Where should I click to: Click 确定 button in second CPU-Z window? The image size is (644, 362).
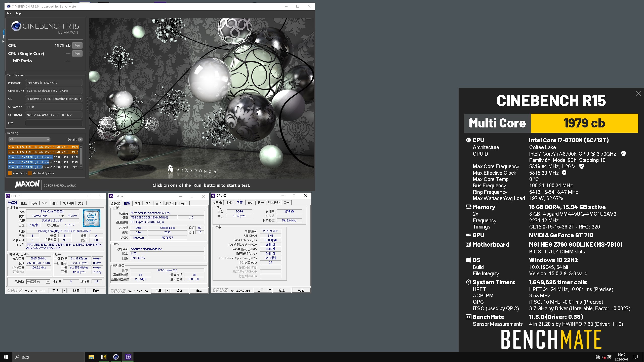(199, 291)
